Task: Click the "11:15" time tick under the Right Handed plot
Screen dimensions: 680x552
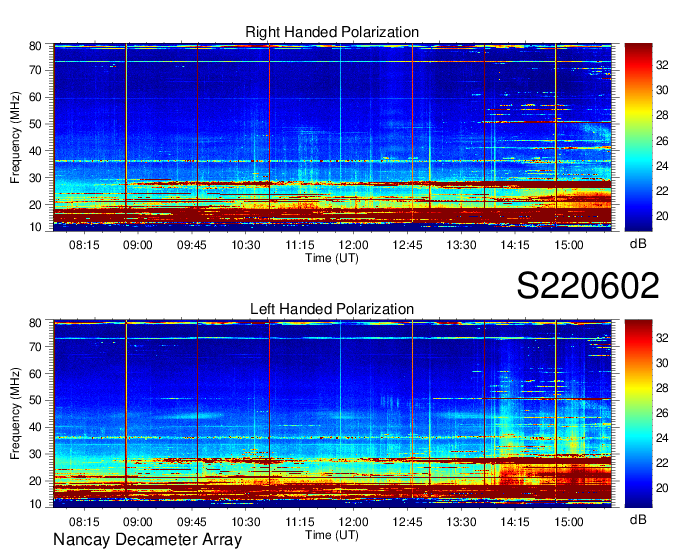Action: 300,245
